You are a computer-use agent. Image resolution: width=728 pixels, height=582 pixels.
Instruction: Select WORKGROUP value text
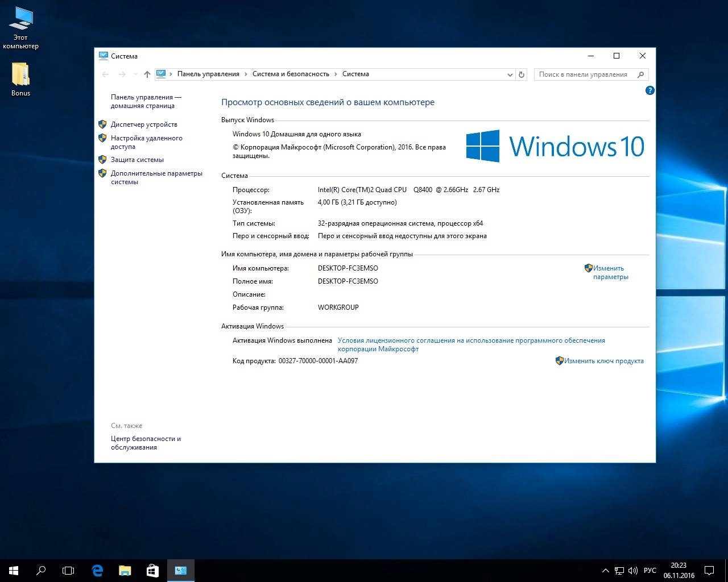338,307
